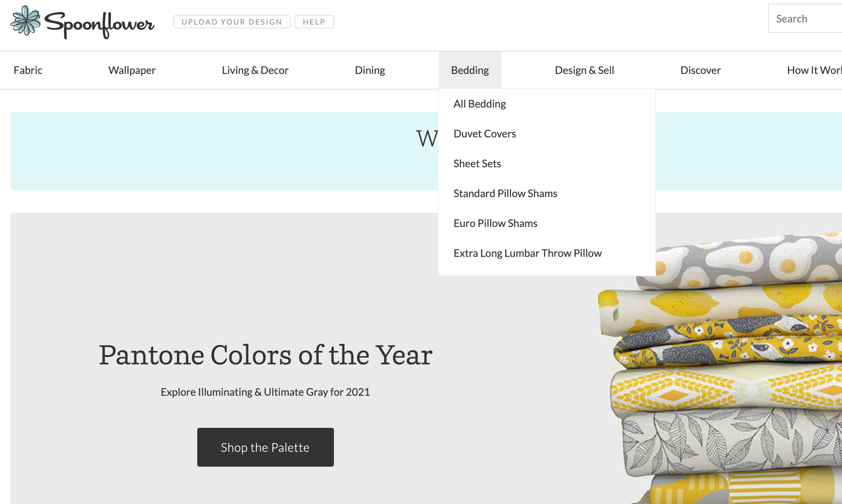Click the Spoonflower flower logo icon

(x=25, y=21)
